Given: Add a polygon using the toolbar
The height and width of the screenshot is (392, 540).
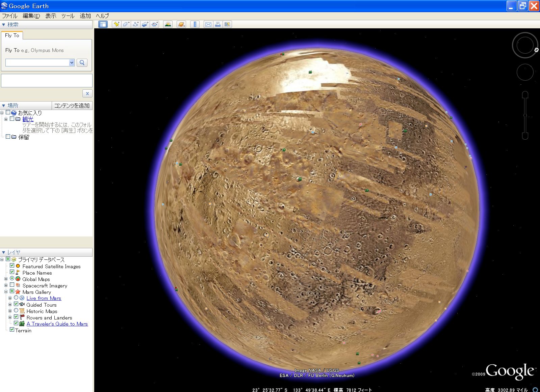Looking at the screenshot, I should click(126, 24).
